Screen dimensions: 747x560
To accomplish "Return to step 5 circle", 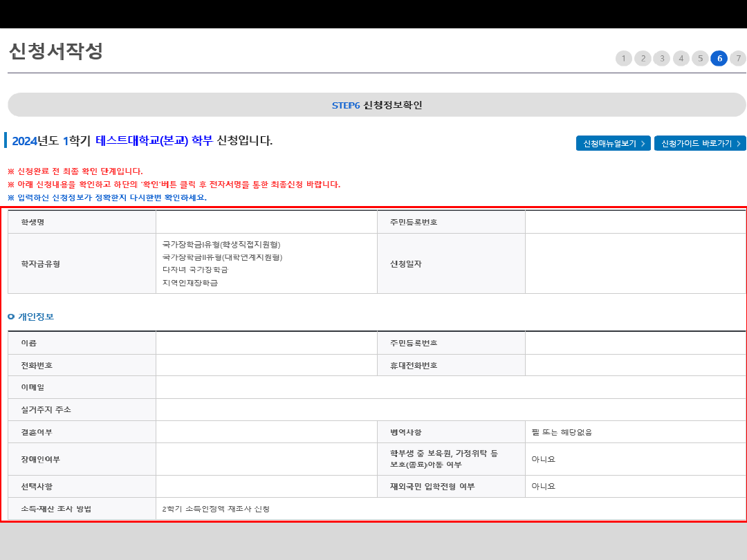I will pos(700,58).
